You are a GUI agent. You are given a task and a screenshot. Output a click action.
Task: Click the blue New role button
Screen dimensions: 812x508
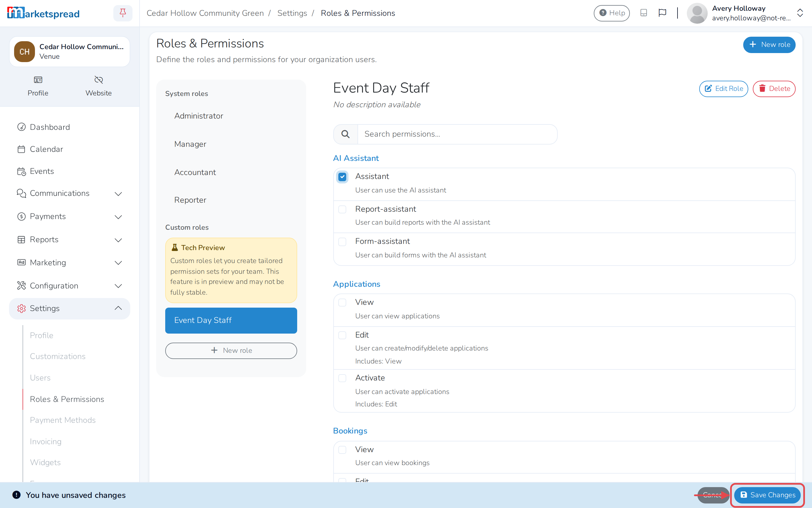(769, 45)
